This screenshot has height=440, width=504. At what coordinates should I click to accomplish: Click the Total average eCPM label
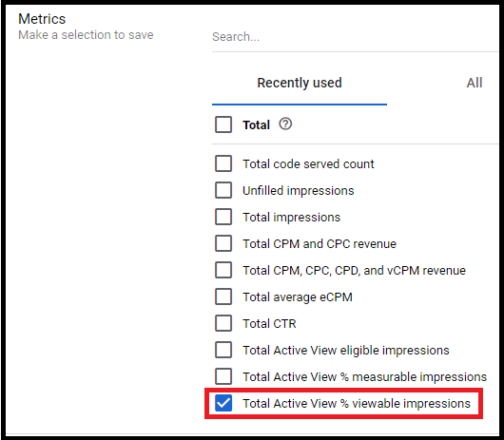[298, 297]
